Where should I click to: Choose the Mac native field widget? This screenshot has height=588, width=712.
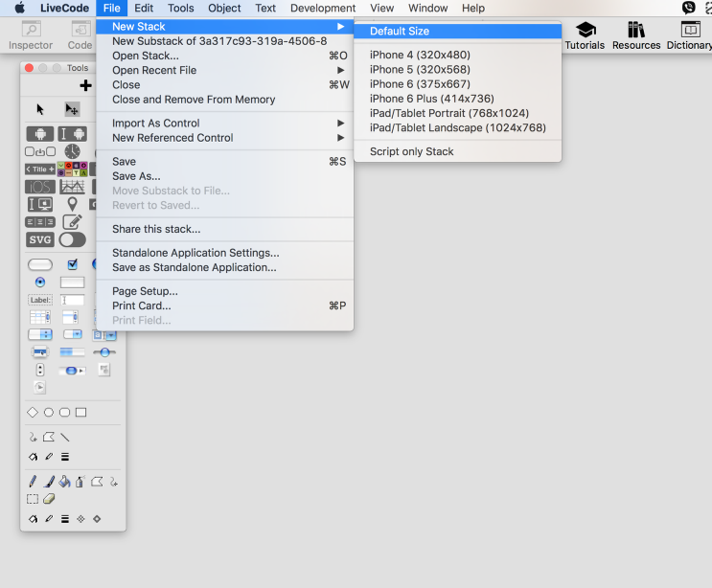tap(40, 205)
